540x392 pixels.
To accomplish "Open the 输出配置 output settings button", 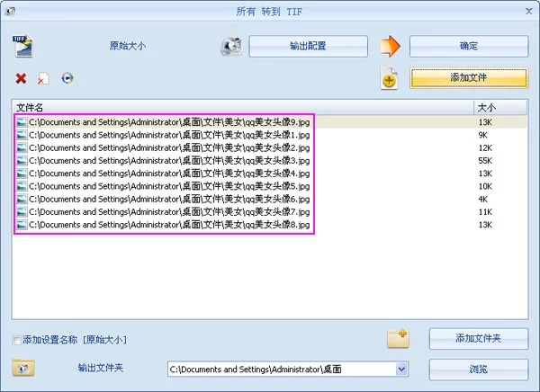I will coord(308,46).
